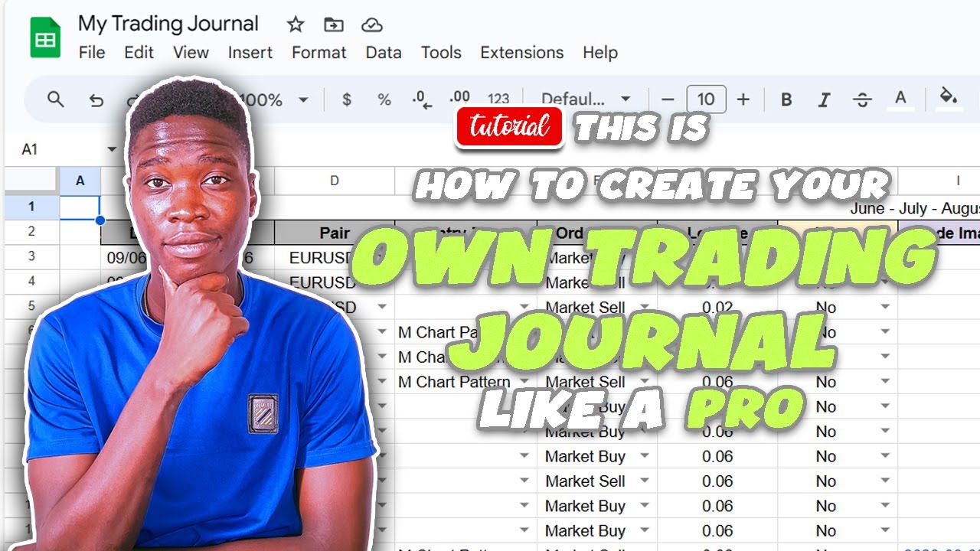980x551 pixels.
Task: Open the Insert menu
Action: (250, 53)
